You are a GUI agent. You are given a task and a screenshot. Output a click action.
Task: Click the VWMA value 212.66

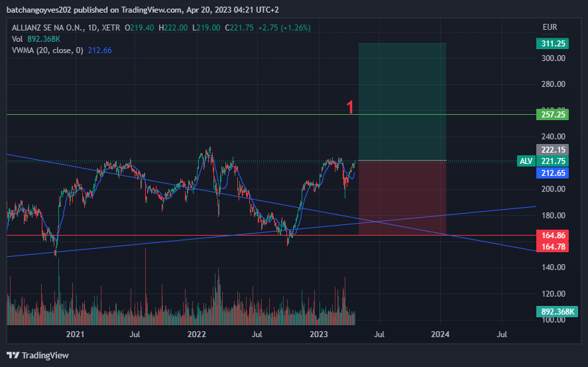click(99, 50)
